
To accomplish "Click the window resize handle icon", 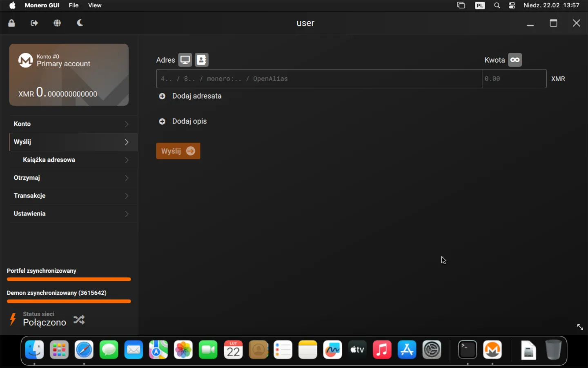I will (580, 327).
